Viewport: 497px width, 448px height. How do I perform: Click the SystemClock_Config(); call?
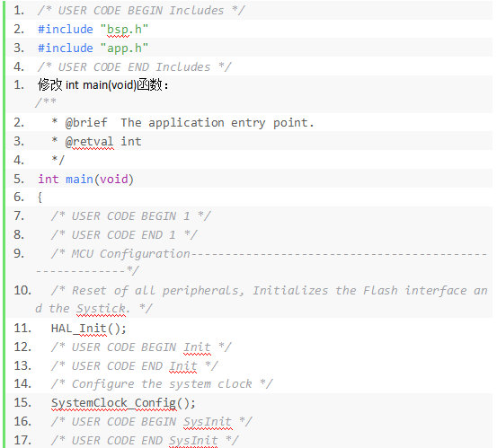[x=123, y=403]
